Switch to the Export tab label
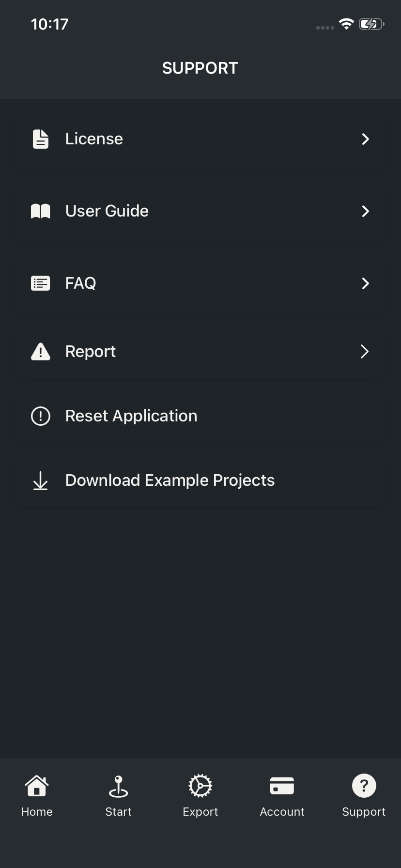This screenshot has height=868, width=401. [x=200, y=812]
